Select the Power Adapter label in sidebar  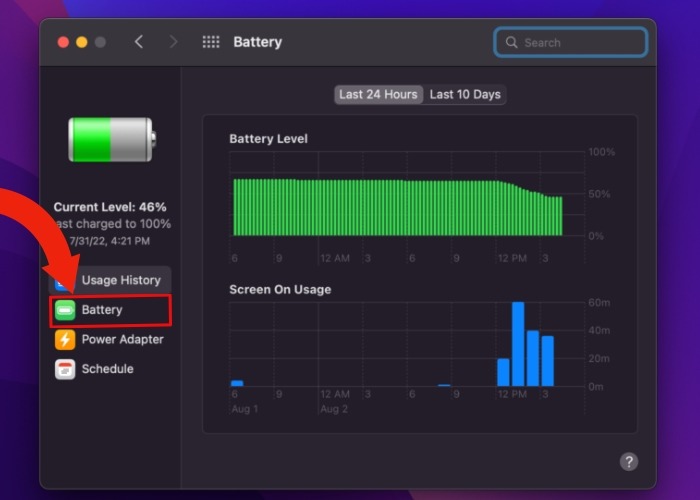coord(122,339)
